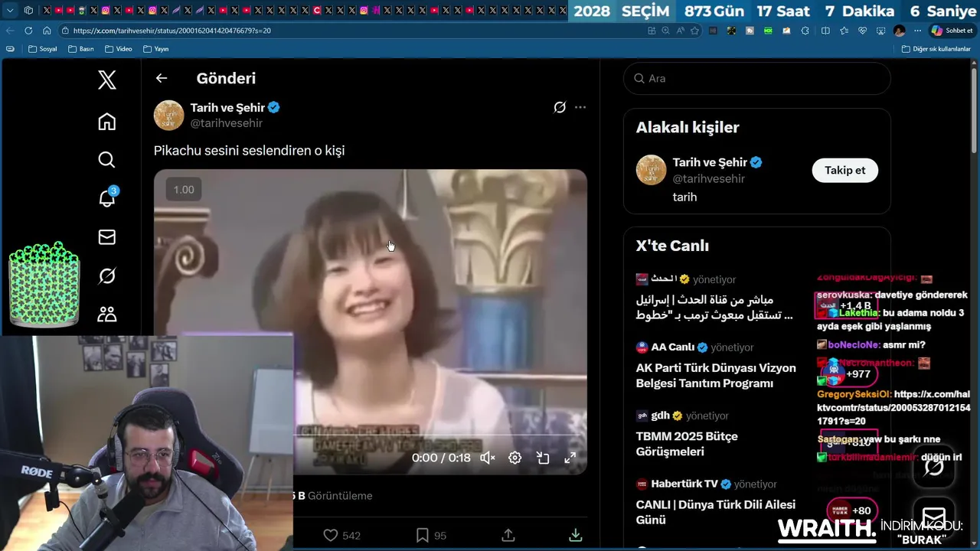Open the Arabic الحدث live broadcast
Image resolution: width=980 pixels, height=551 pixels.
716,297
